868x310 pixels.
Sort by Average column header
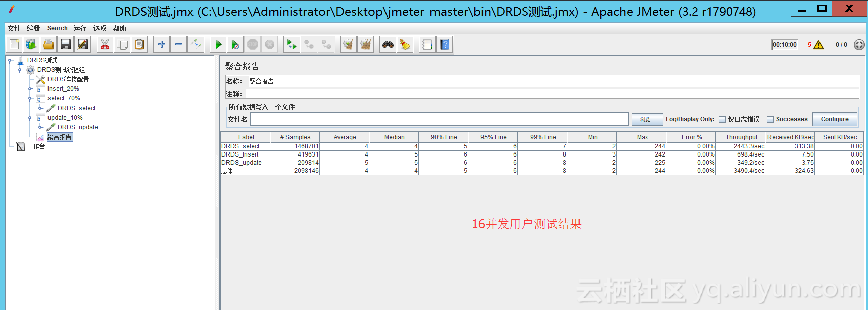pos(345,137)
